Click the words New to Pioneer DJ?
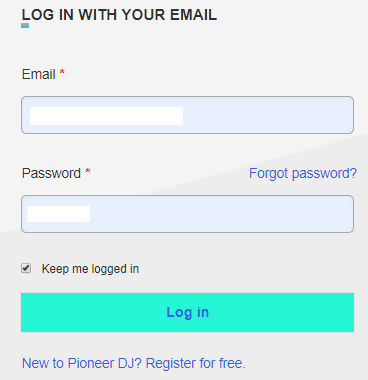Image resolution: width=368 pixels, height=380 pixels. (82, 363)
